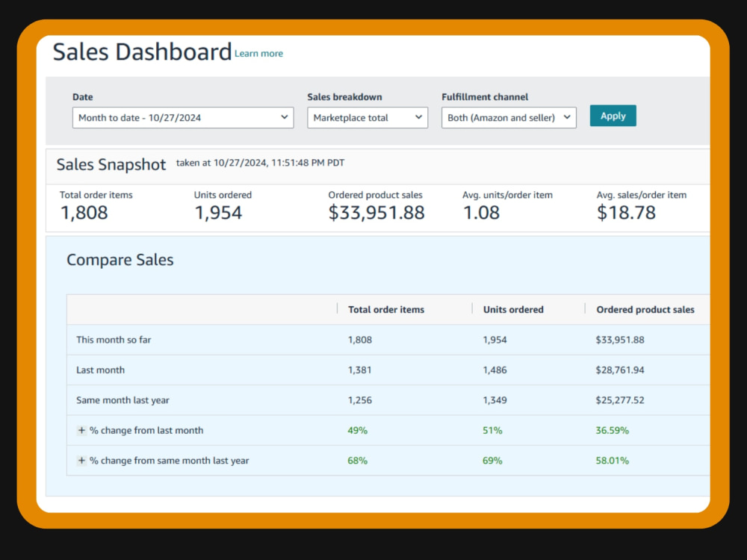This screenshot has width=747, height=560.
Task: Click the 49% change value
Action: [x=357, y=431]
